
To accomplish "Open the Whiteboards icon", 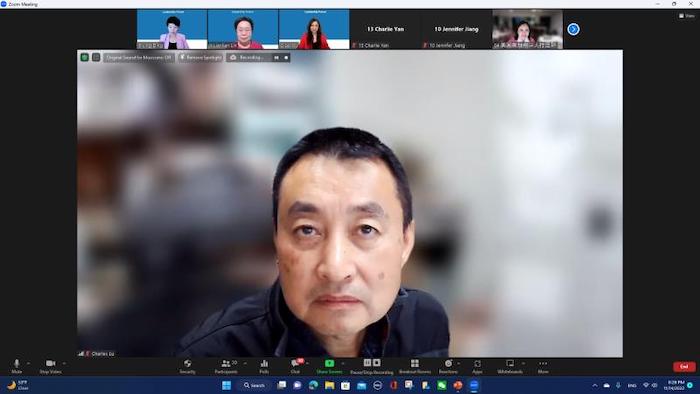I will 510,366.
